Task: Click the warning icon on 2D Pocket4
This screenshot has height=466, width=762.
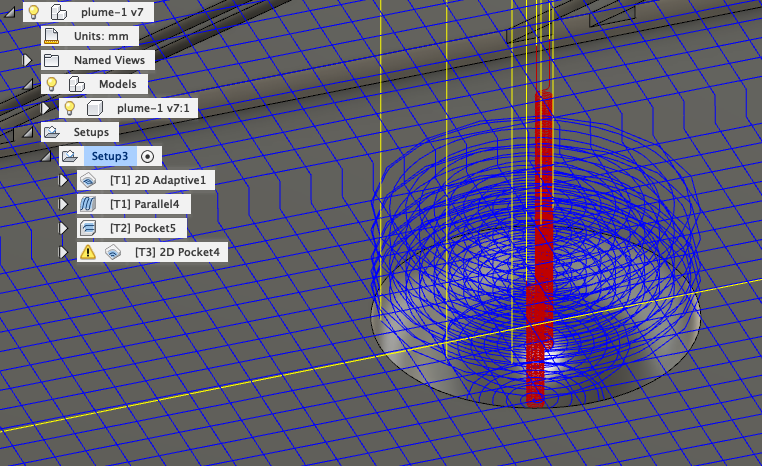Action: click(x=88, y=252)
